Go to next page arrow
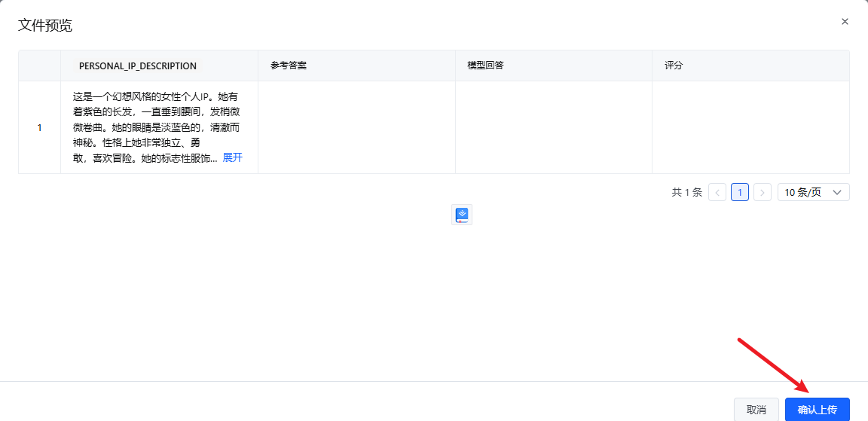 tap(763, 192)
